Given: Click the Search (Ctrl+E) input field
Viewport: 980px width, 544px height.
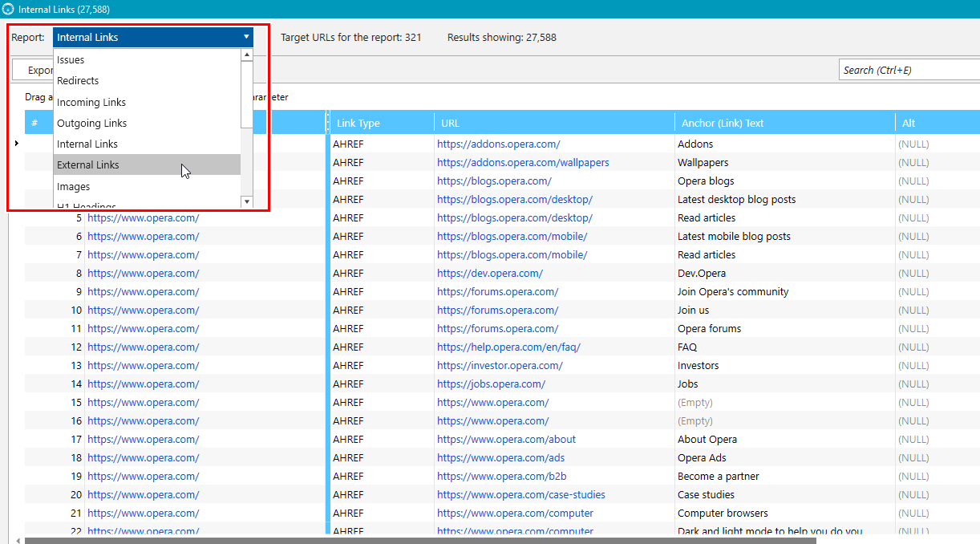Looking at the screenshot, I should pos(909,70).
